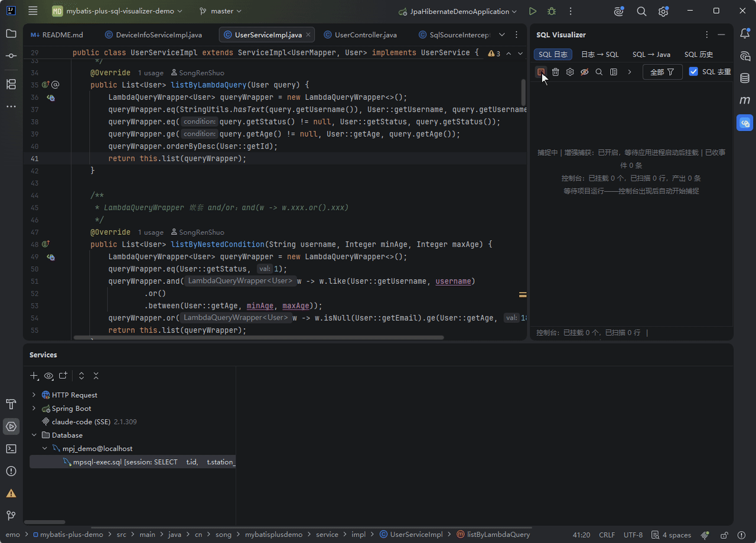This screenshot has height=543, width=756.
Task: Toggle read-only lock icon in status bar
Action: point(724,535)
